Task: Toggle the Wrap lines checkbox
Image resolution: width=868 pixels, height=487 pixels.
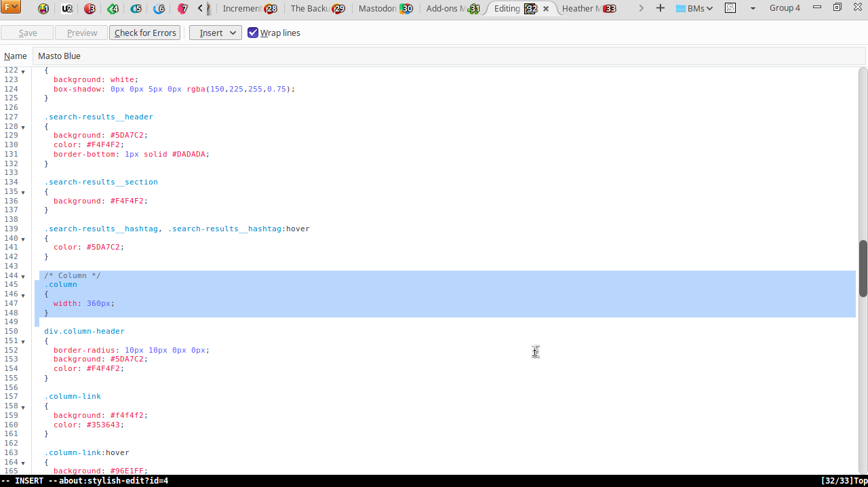Action: (253, 33)
